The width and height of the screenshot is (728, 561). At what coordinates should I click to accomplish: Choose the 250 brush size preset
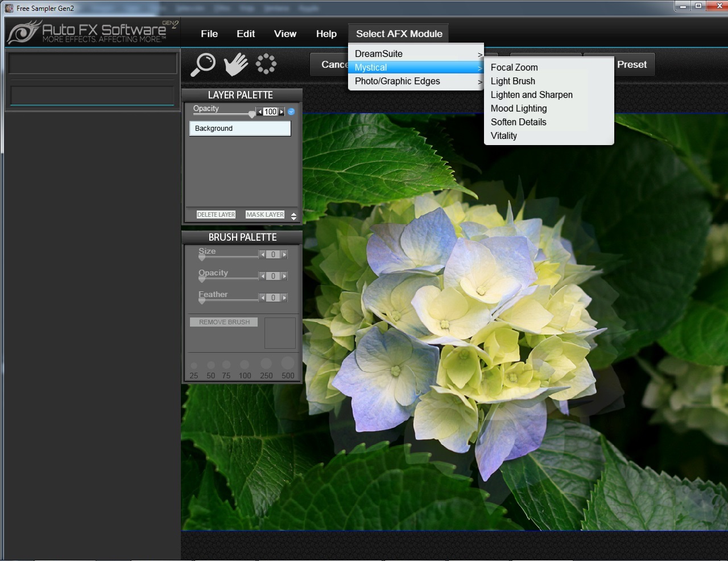[x=266, y=369]
